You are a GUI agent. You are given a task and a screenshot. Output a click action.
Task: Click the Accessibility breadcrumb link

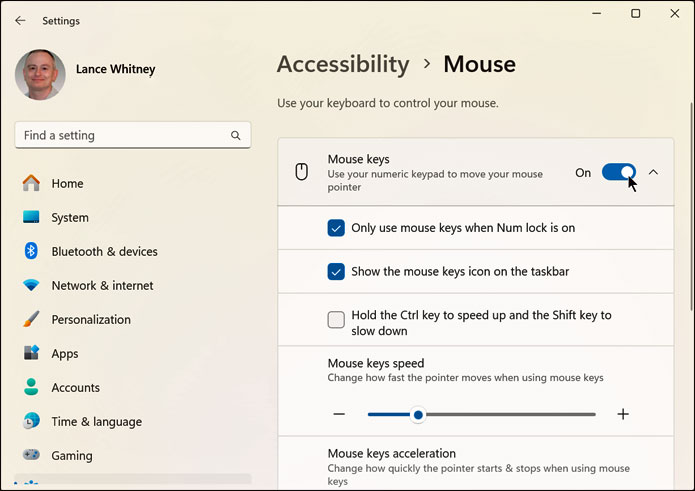(x=343, y=65)
